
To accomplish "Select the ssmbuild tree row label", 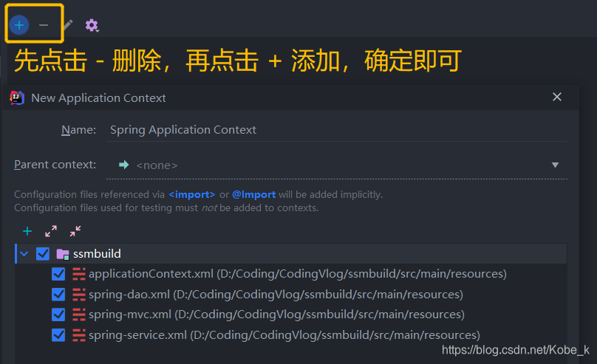I will (97, 254).
